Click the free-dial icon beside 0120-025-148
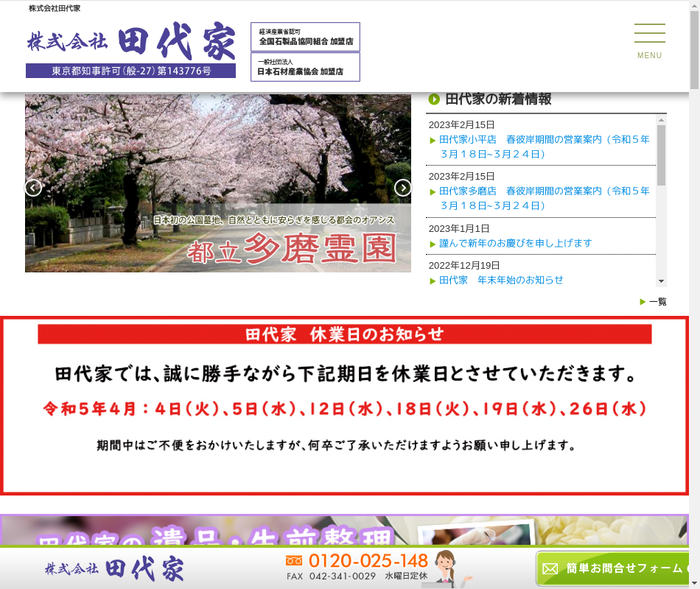The height and width of the screenshot is (589, 700). (294, 560)
